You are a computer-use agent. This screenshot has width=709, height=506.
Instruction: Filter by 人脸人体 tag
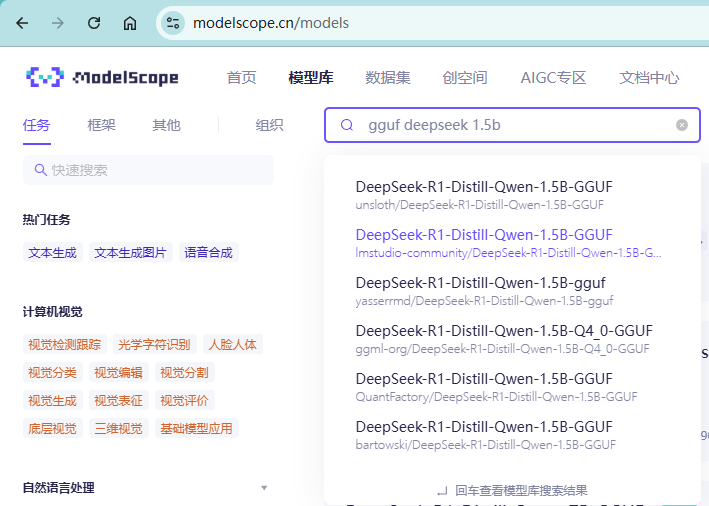(232, 345)
